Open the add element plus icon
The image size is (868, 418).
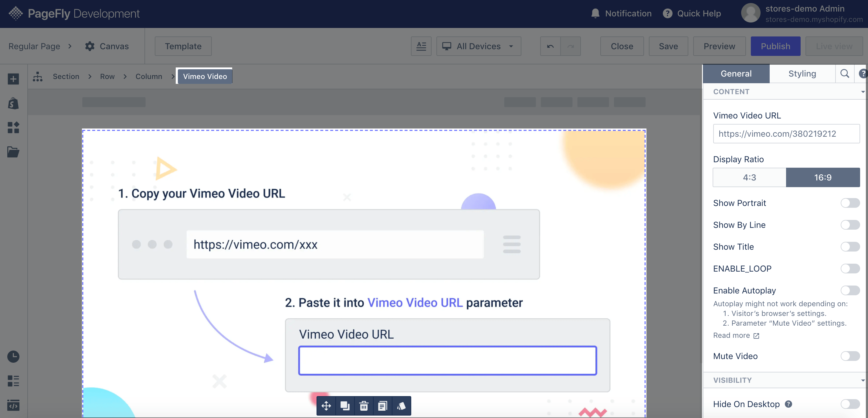(13, 79)
